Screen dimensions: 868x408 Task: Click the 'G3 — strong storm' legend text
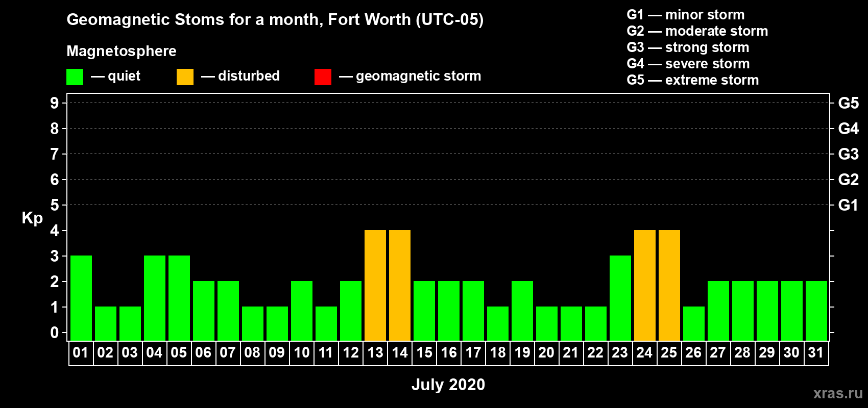point(688,47)
